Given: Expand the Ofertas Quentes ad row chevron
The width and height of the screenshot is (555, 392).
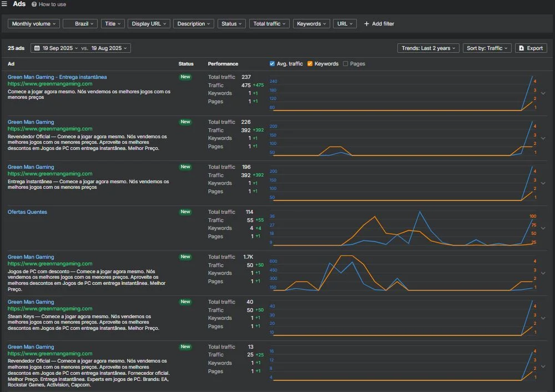Looking at the screenshot, I should pos(543,228).
